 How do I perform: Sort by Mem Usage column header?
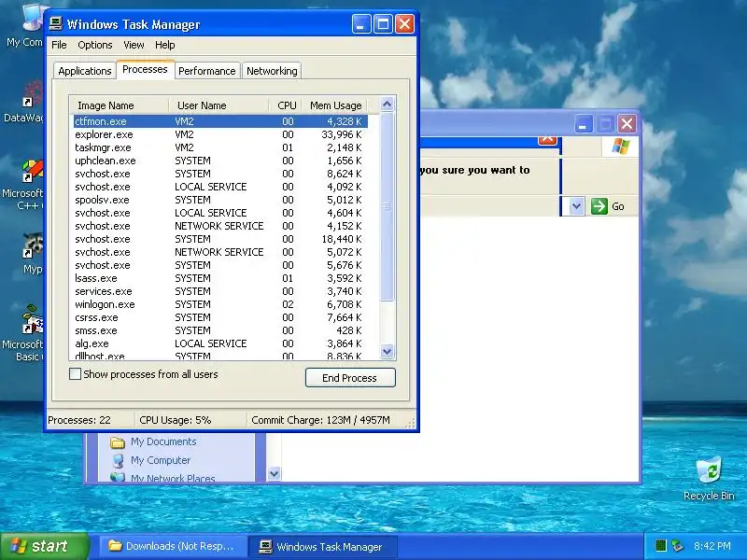coord(335,105)
